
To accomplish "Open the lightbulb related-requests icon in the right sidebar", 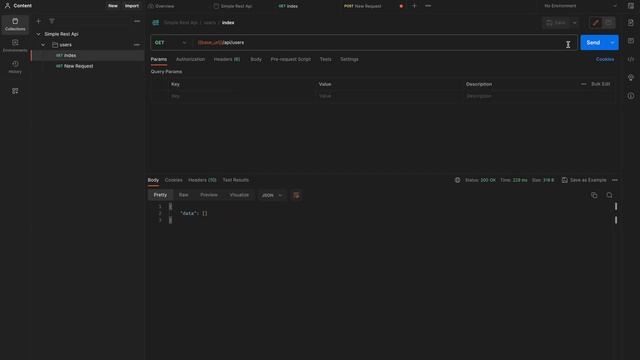I will pyautogui.click(x=631, y=78).
